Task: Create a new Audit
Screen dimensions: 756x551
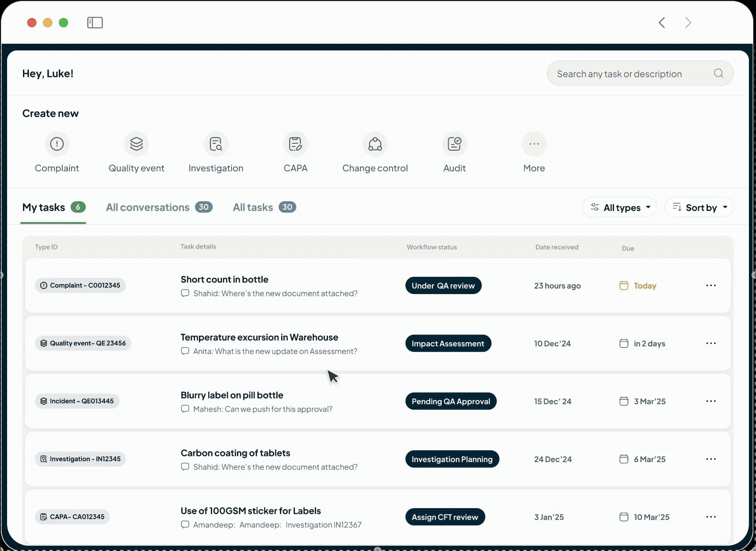Action: (454, 144)
